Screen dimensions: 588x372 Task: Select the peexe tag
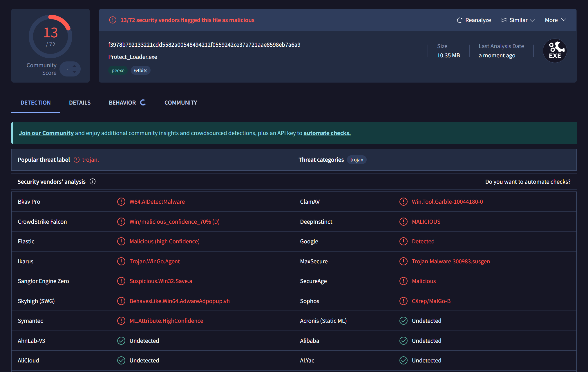tap(118, 70)
